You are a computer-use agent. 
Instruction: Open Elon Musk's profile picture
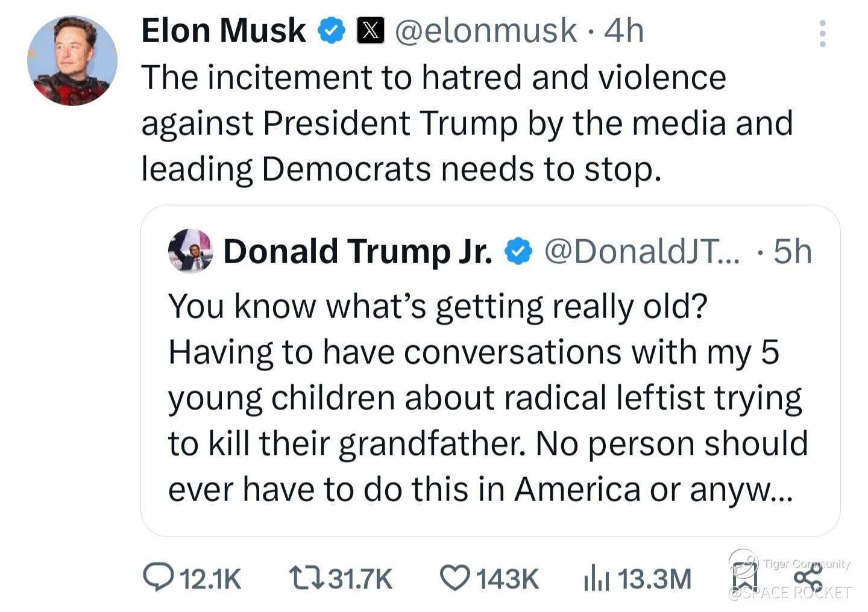coord(72,61)
